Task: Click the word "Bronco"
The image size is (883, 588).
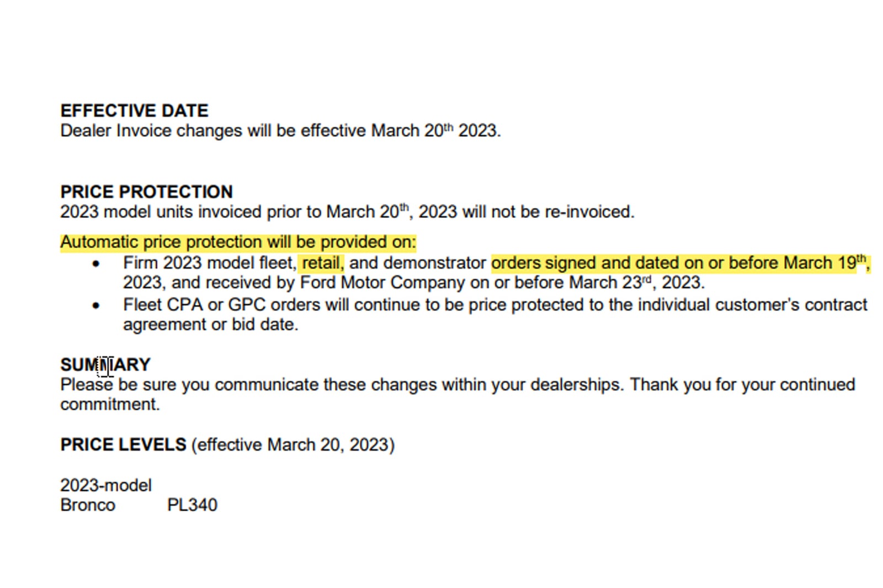Action: 88,505
